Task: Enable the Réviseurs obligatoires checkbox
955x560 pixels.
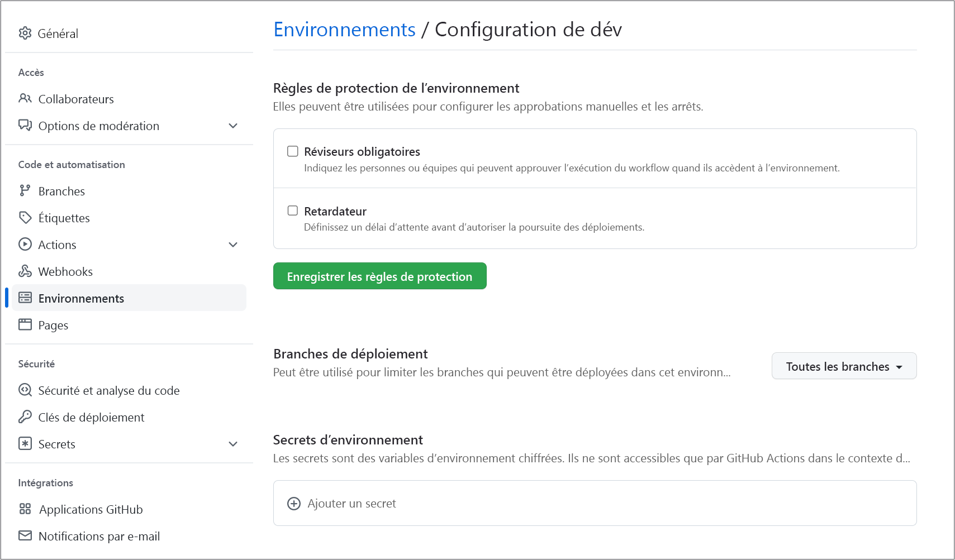Action: point(292,151)
